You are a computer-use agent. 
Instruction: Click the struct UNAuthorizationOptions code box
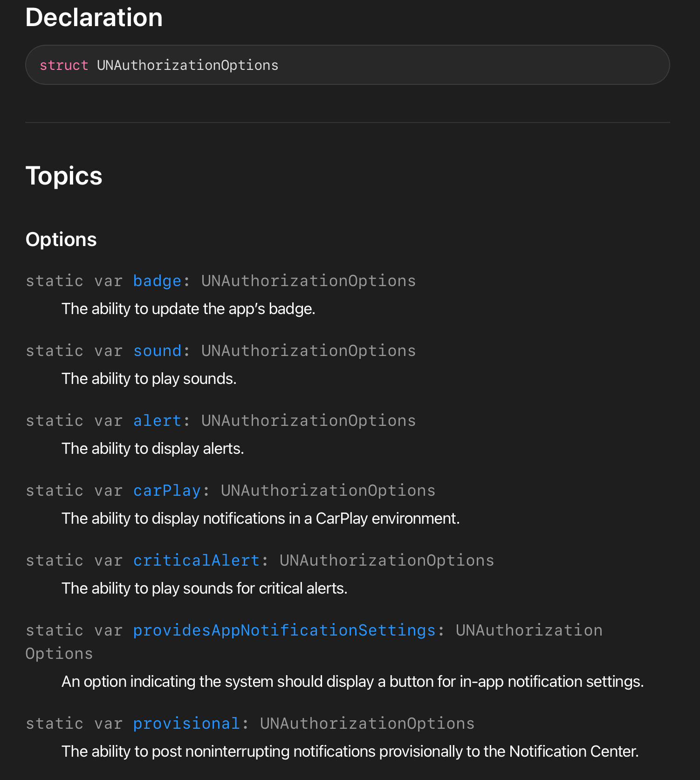[x=348, y=65]
